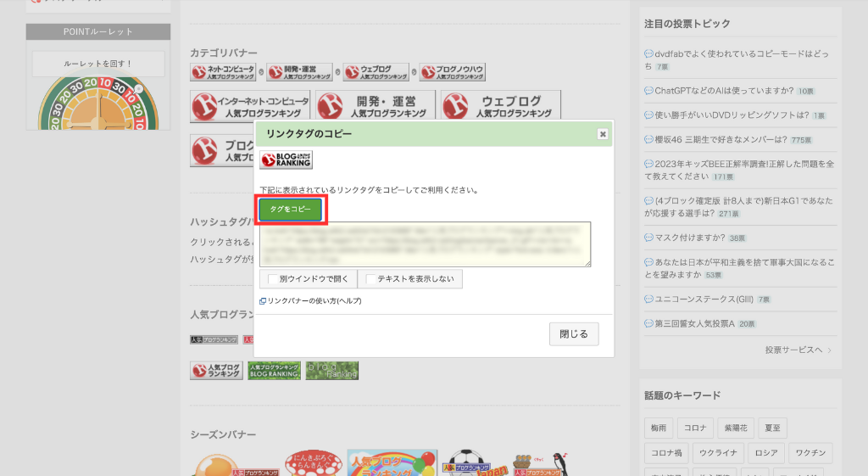The height and width of the screenshot is (476, 868).
Task: Select 夏至 keyword tag
Action: (x=772, y=428)
